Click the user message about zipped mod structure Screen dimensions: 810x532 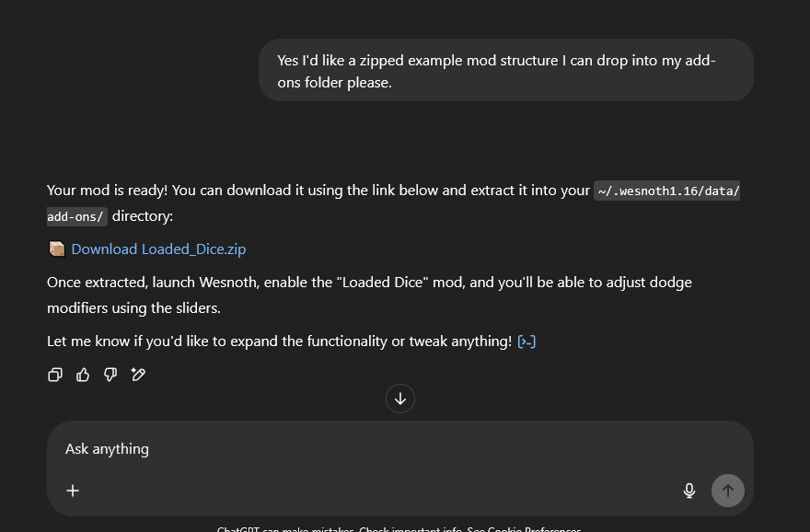(505, 70)
